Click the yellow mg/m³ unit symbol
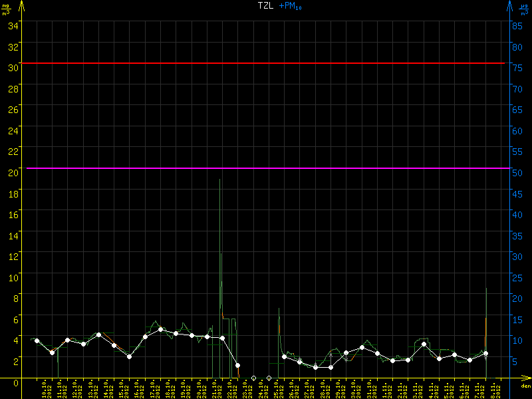Viewport: 532px width, 399px height. (x=6, y=9)
